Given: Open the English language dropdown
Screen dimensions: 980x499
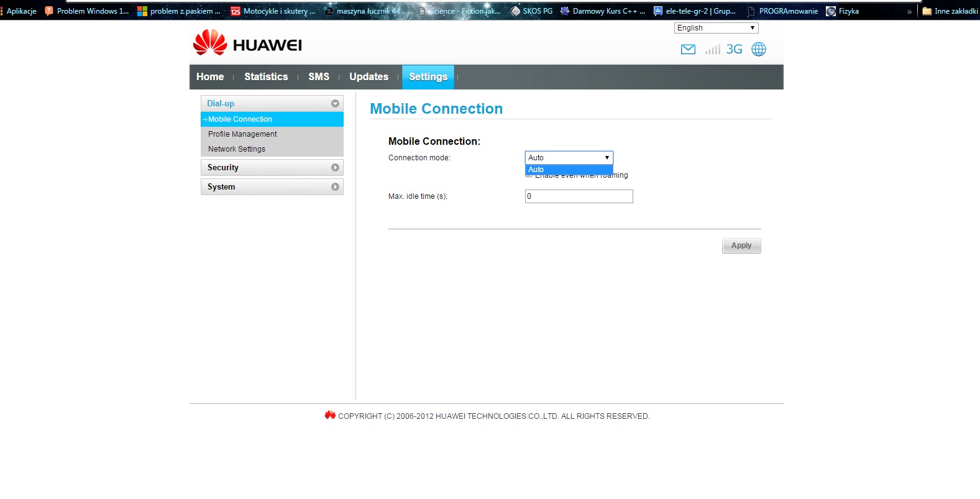Looking at the screenshot, I should 716,28.
